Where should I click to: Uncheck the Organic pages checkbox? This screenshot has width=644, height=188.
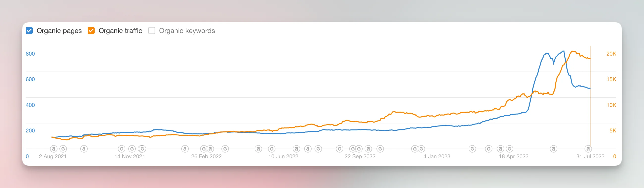(x=29, y=31)
